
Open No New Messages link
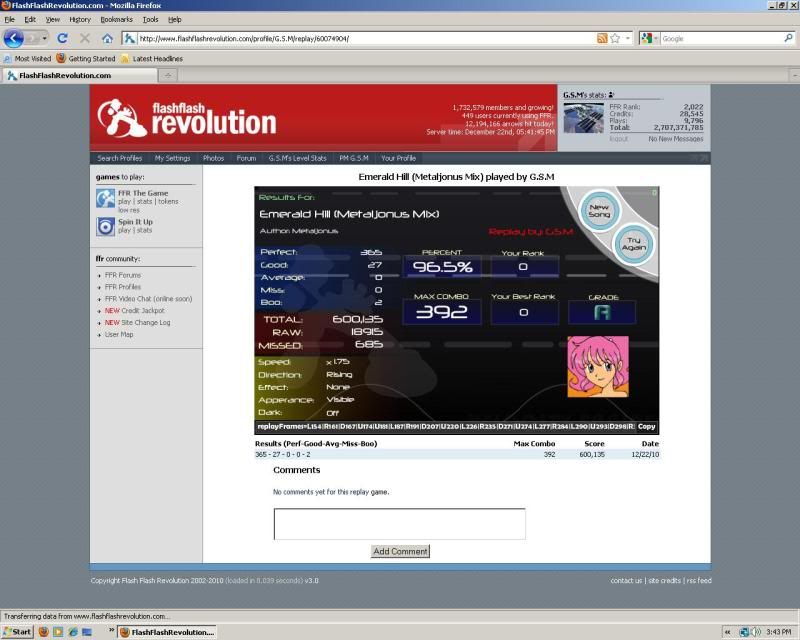[676, 139]
